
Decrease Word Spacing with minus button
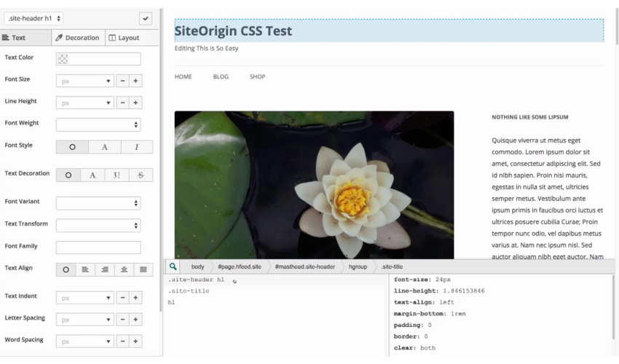(x=123, y=341)
